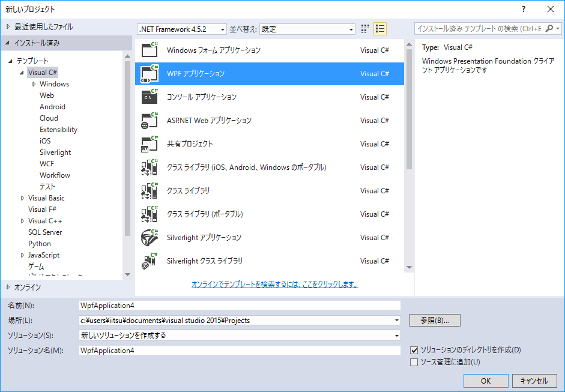The width and height of the screenshot is (565, 392).
Task: Click the plain クラス ライブラリ template icon
Action: click(150, 190)
